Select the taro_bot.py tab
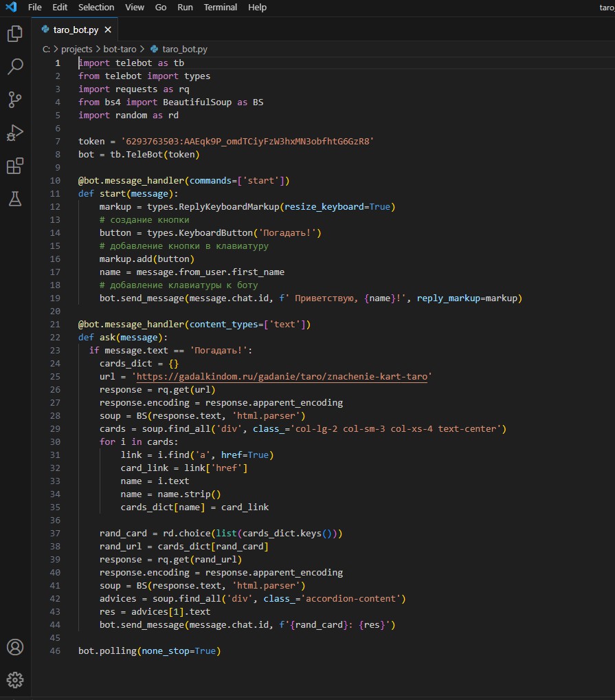 (x=75, y=30)
